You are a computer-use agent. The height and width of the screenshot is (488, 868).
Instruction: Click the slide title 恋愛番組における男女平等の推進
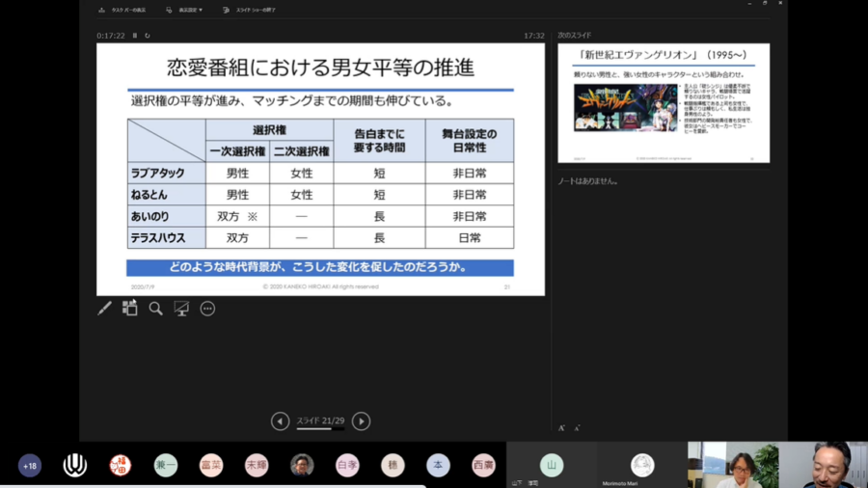click(x=320, y=68)
